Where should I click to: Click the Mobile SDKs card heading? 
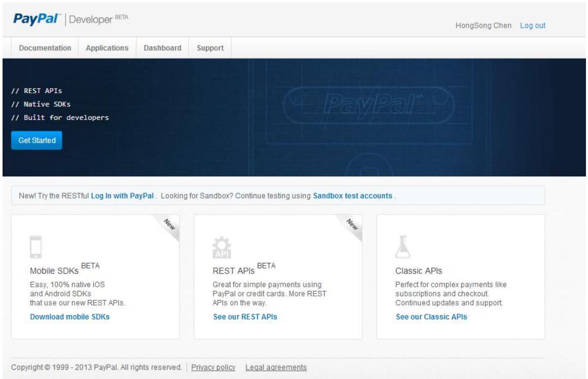point(64,269)
